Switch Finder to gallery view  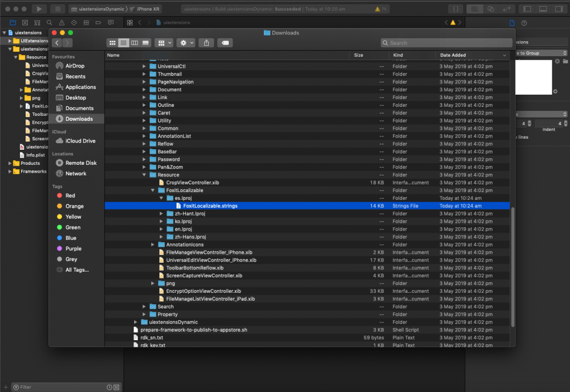tap(145, 43)
